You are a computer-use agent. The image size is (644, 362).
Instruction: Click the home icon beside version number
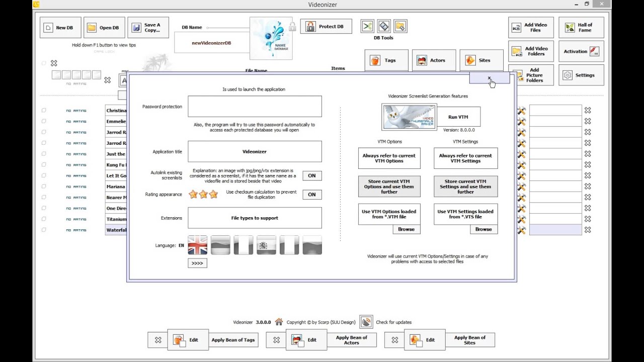coord(279,322)
